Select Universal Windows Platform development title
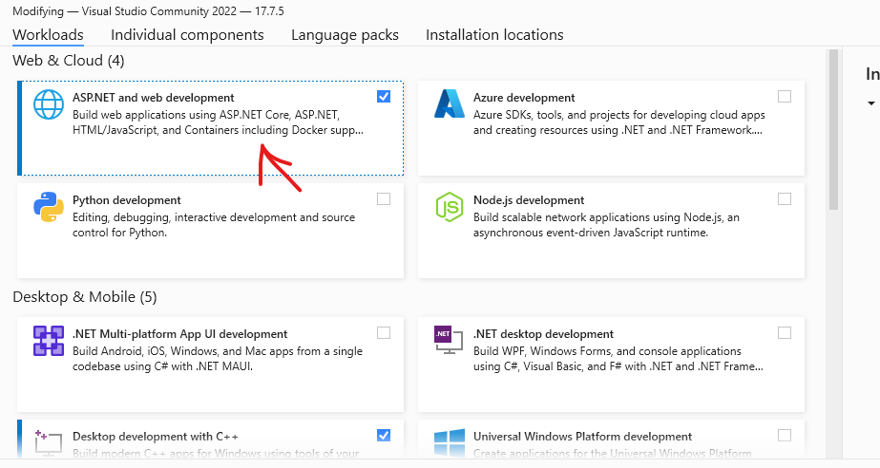The image size is (880, 468). (583, 437)
